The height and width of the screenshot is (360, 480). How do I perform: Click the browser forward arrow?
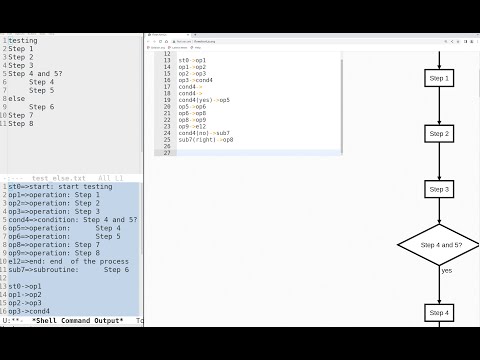154,41
